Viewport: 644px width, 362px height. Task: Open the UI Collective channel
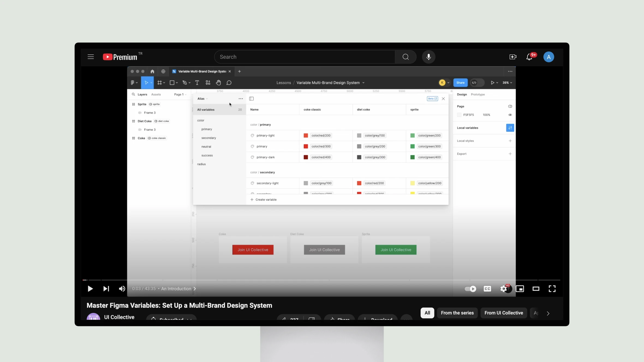coord(119,317)
